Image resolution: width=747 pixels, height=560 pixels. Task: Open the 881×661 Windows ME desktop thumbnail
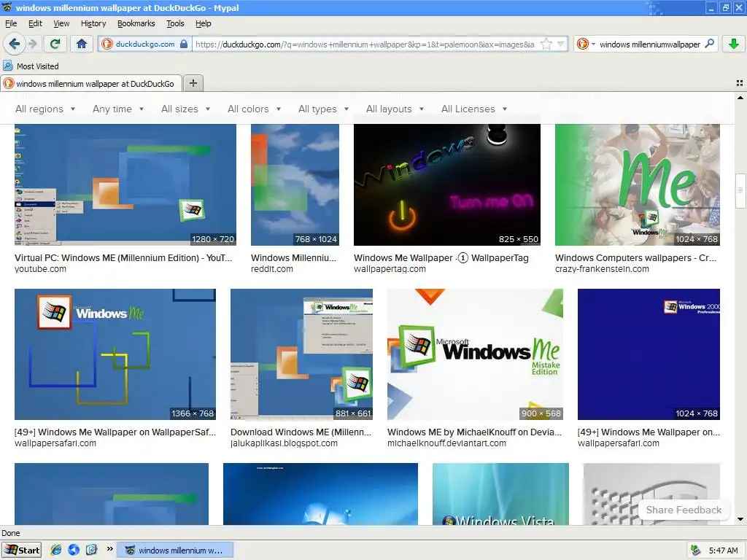[301, 354]
